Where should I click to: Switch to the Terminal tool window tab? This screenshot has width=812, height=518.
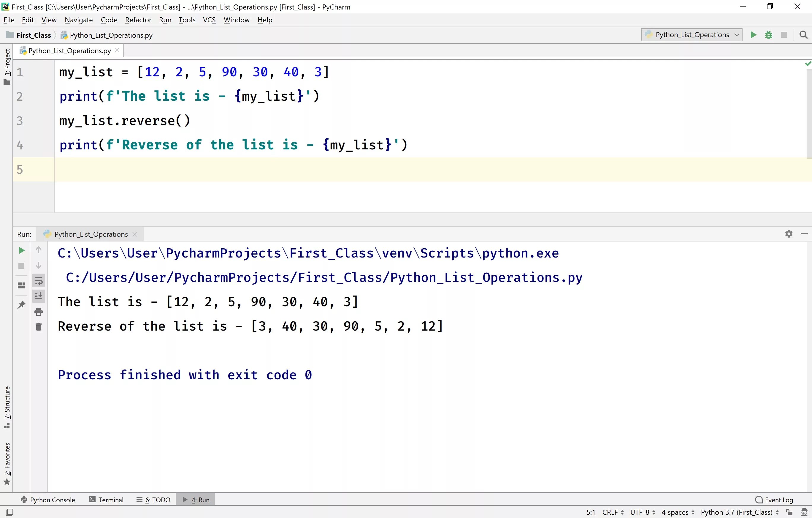pyautogui.click(x=106, y=500)
